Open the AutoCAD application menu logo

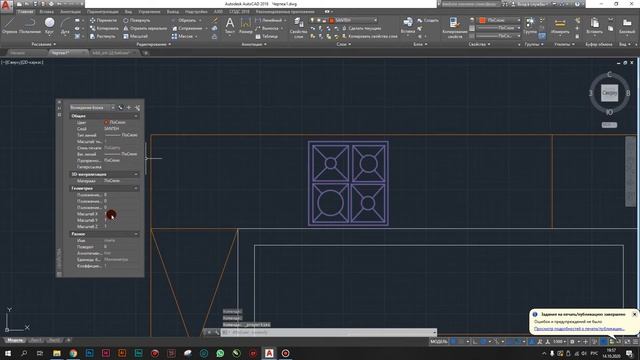point(6,5)
